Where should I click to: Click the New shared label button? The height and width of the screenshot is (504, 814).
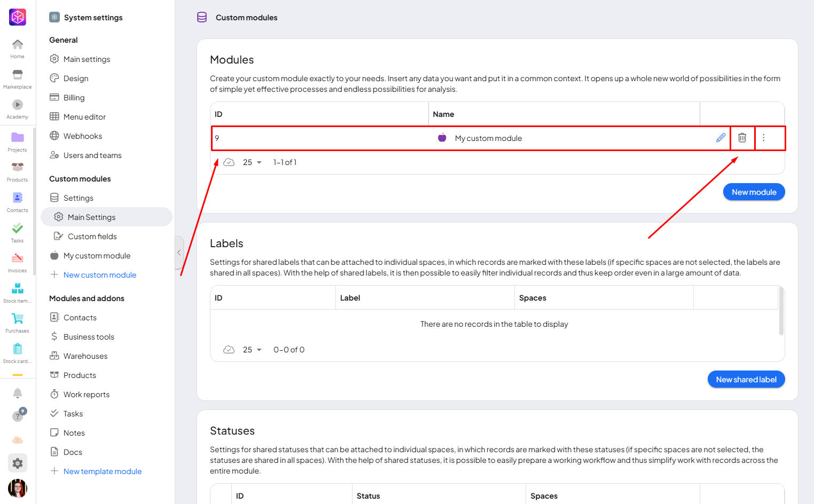[x=746, y=380]
